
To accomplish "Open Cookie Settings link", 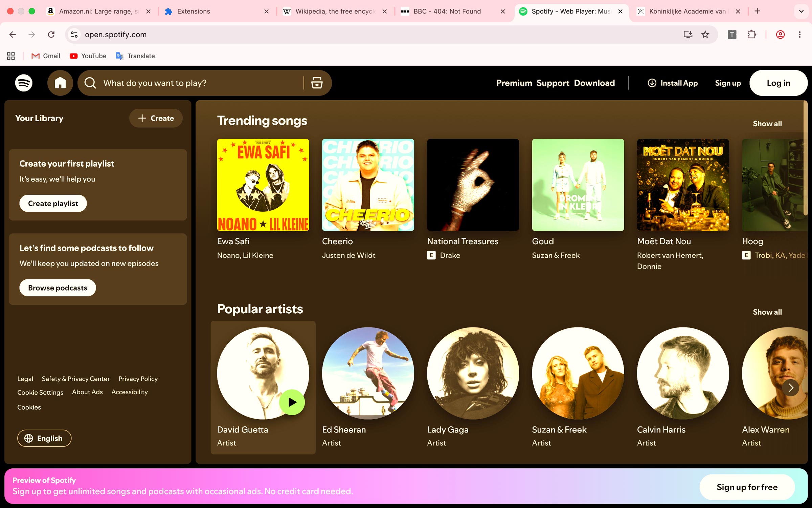I will click(x=40, y=392).
